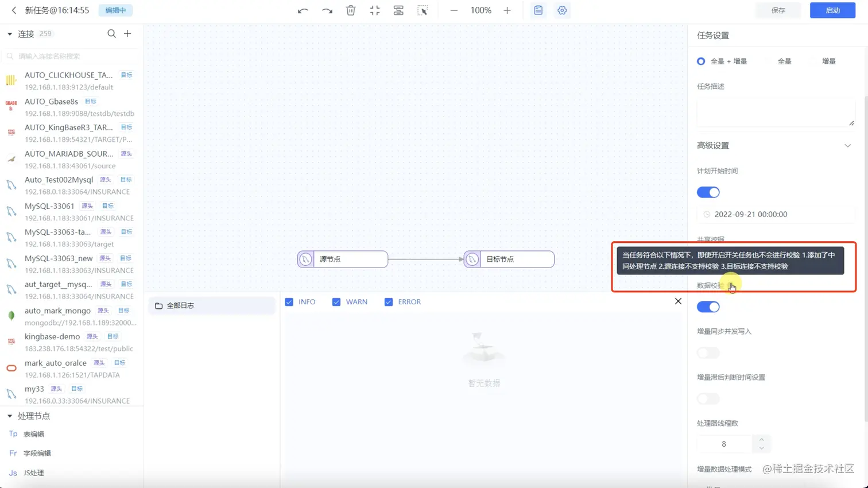Go back using the left arrow icon
This screenshot has width=868, height=488.
14,10
